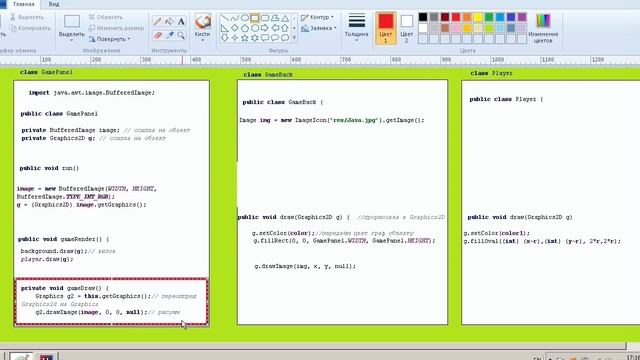Image resolution: width=640 pixels, height=360 pixels.
Task: Move the shapes gallery up one row
Action: tap(294, 18)
